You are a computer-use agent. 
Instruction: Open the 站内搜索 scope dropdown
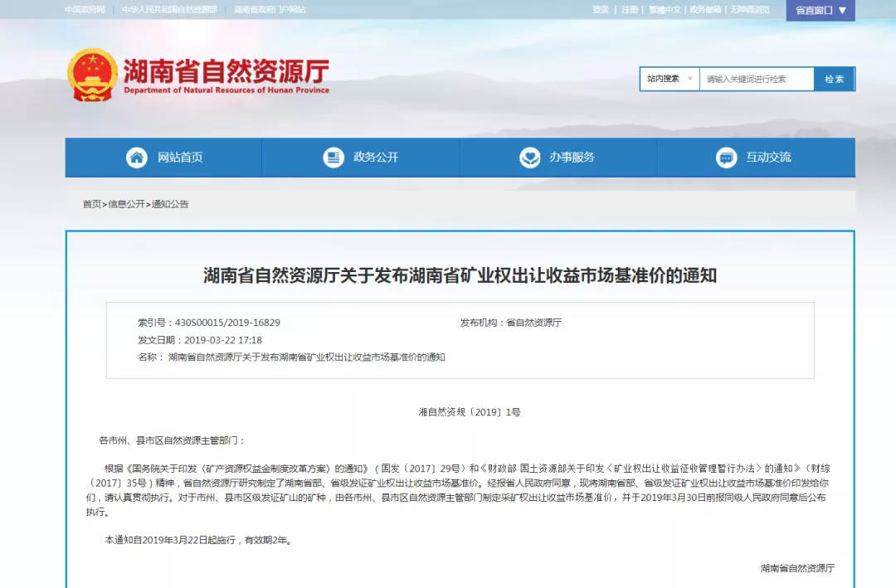tap(670, 79)
